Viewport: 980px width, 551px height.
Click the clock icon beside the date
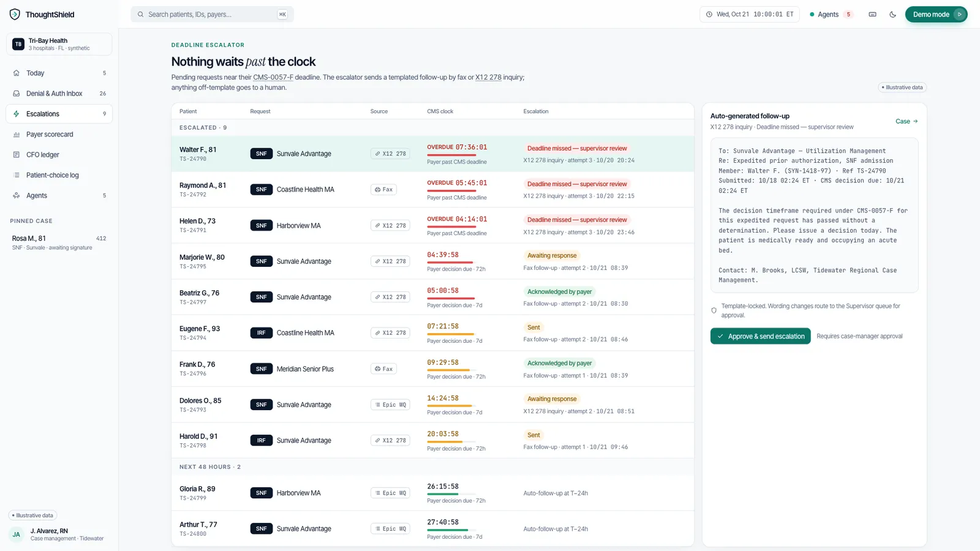(x=709, y=14)
